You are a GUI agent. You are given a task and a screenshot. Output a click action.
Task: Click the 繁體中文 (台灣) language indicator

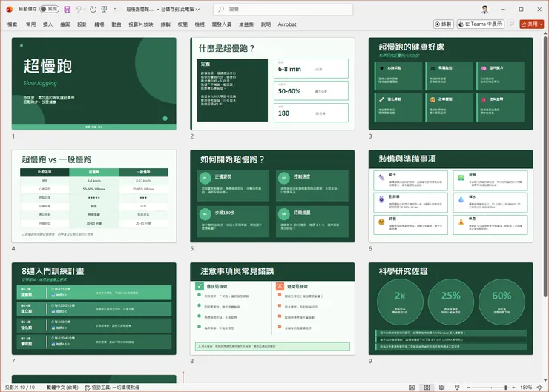pyautogui.click(x=62, y=388)
